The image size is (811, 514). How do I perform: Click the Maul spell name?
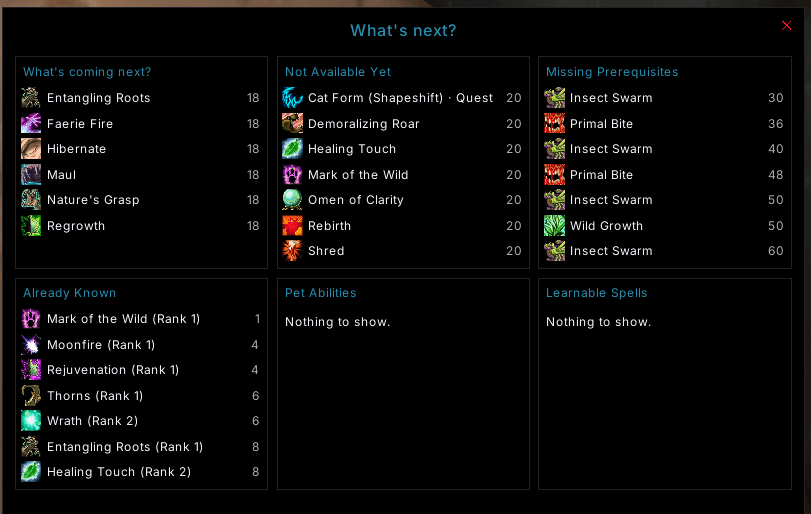62,175
